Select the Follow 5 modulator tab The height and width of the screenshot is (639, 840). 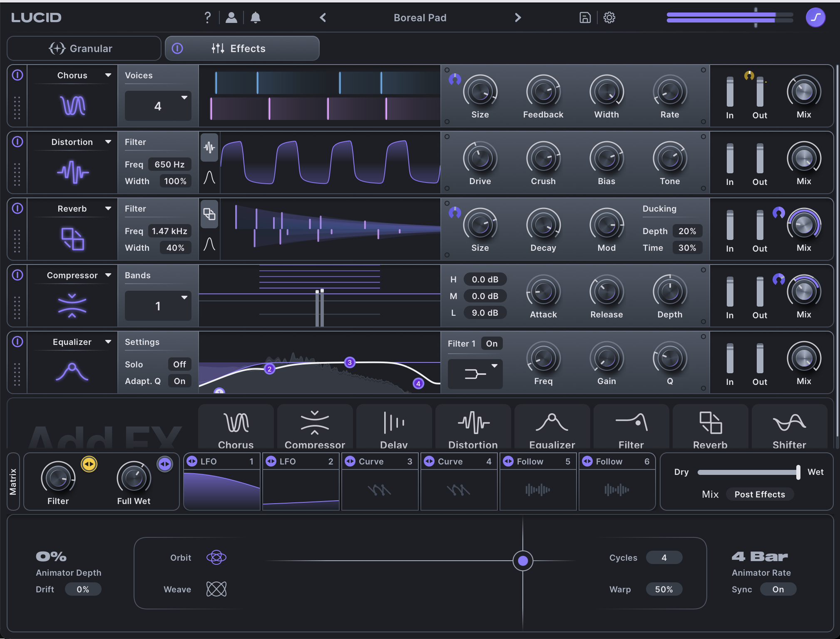(x=538, y=462)
